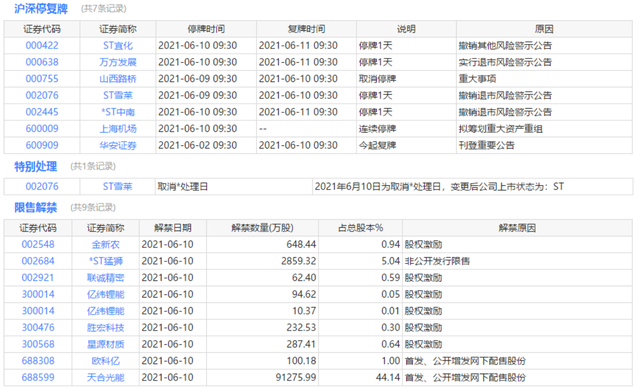Click the 占总股本% column header

point(360,228)
